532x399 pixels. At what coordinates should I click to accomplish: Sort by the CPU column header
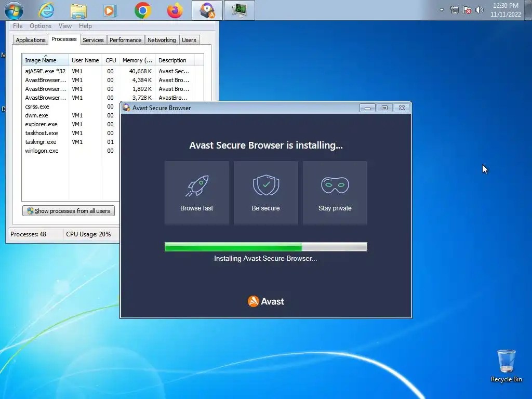click(x=111, y=60)
